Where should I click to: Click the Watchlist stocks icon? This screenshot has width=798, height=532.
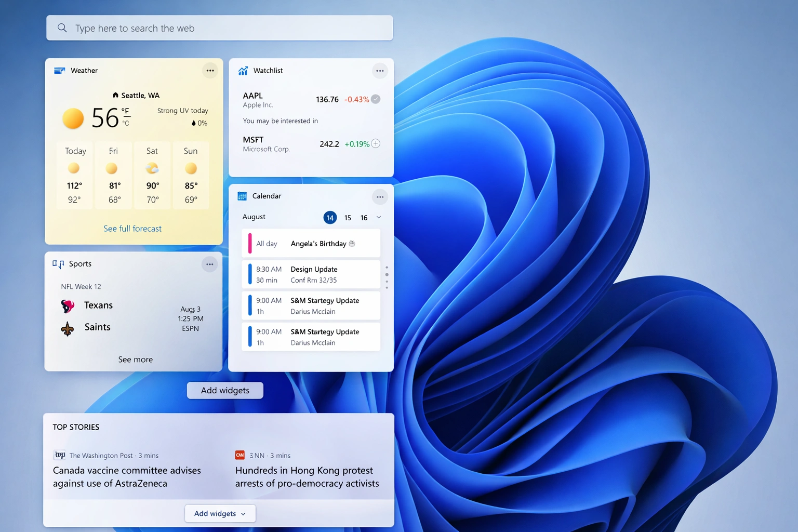243,70
